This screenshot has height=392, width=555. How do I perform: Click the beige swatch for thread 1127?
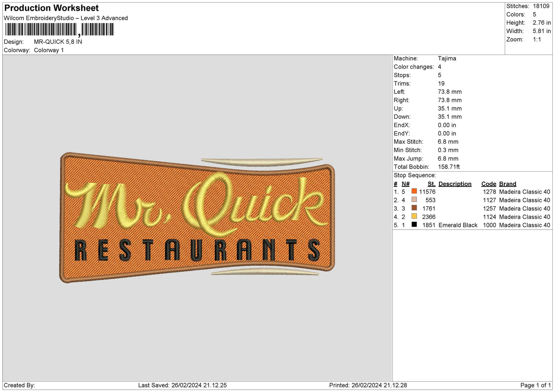(x=414, y=200)
